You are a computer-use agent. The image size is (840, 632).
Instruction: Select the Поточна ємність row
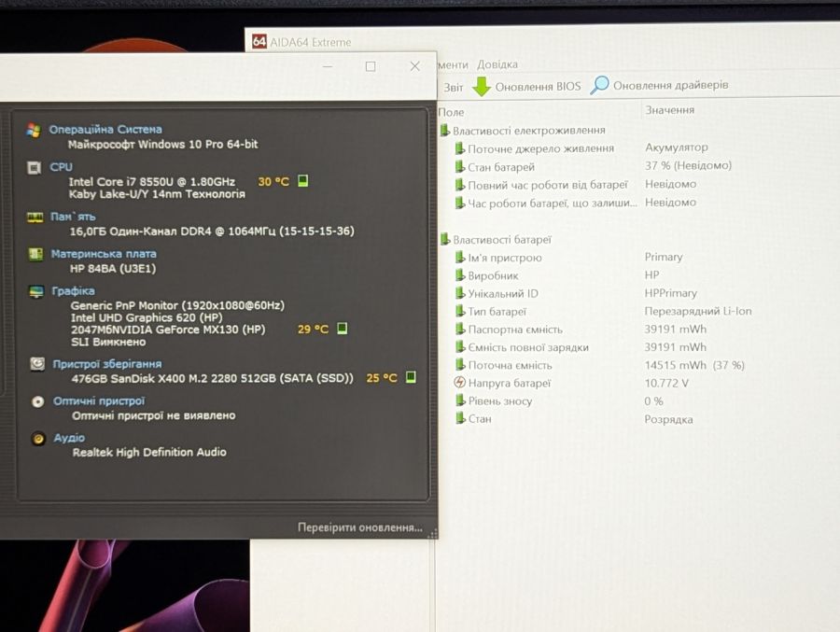(600, 365)
